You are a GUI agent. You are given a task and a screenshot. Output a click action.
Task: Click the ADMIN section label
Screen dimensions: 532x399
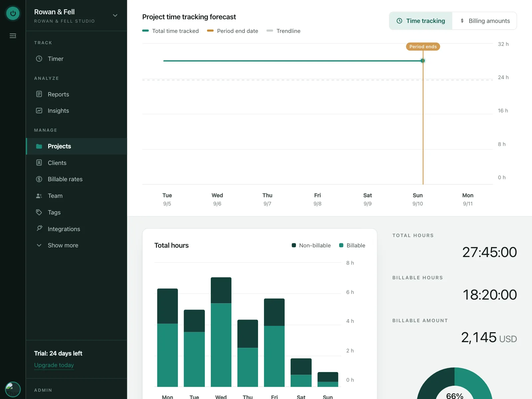(43, 390)
